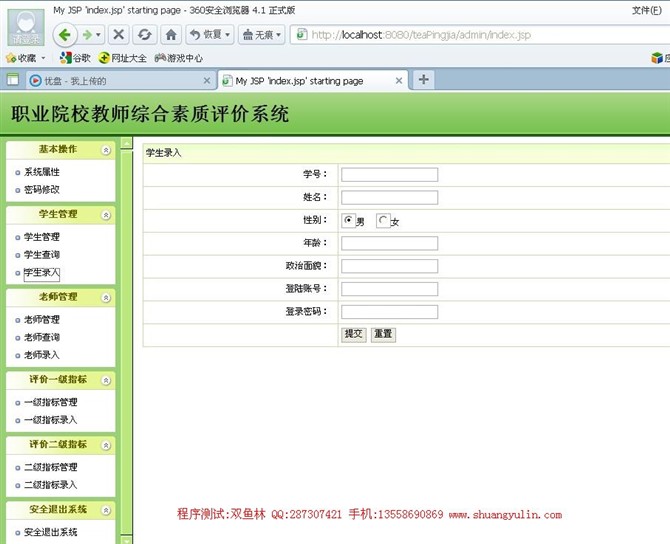This screenshot has width=670, height=544.
Task: Click the browser back arrow button
Action: 65,35
